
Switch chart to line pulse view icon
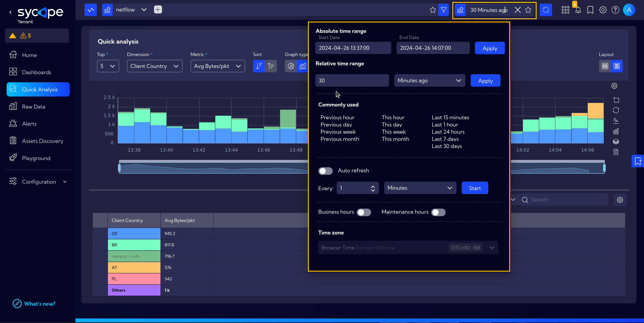[x=616, y=121]
